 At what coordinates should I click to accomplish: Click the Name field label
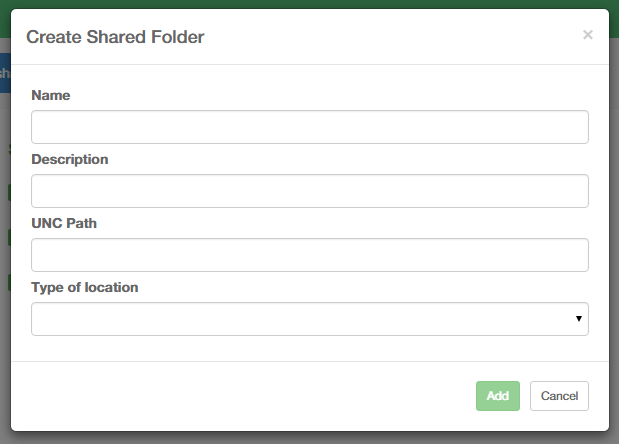click(x=51, y=95)
